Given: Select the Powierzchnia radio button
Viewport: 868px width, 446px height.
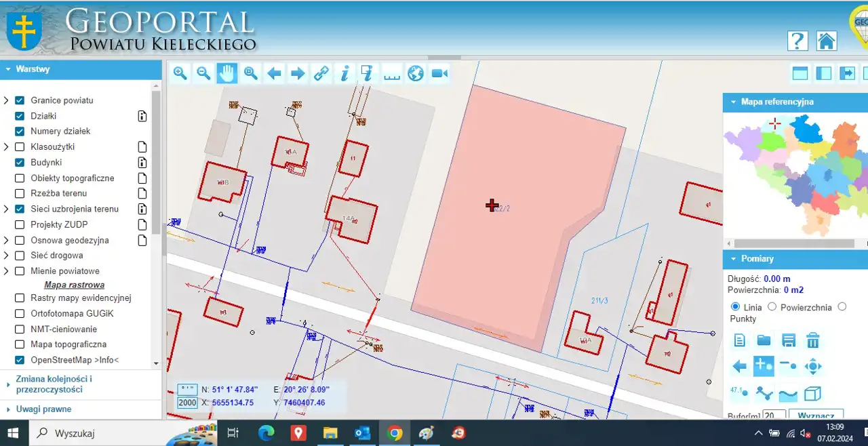Looking at the screenshot, I should [772, 307].
